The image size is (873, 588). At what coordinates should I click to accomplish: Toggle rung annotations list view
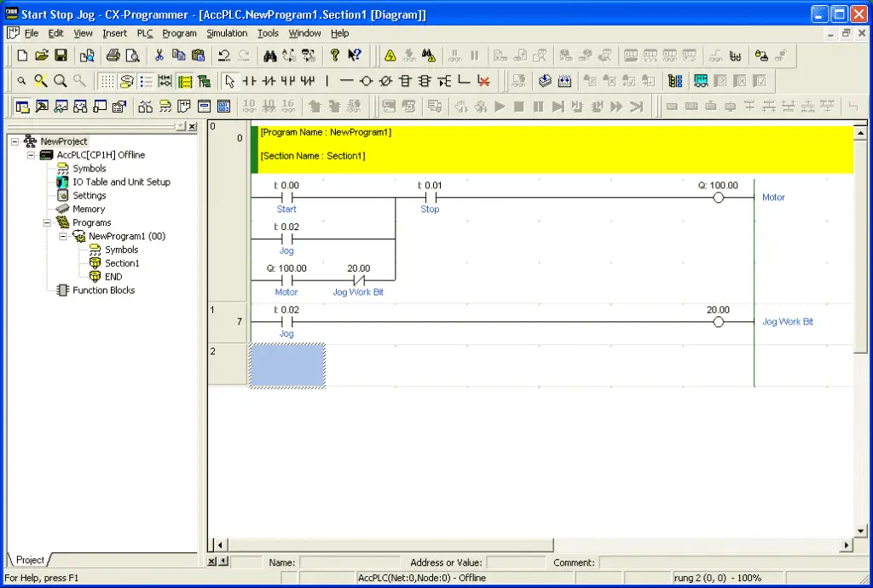point(146,81)
